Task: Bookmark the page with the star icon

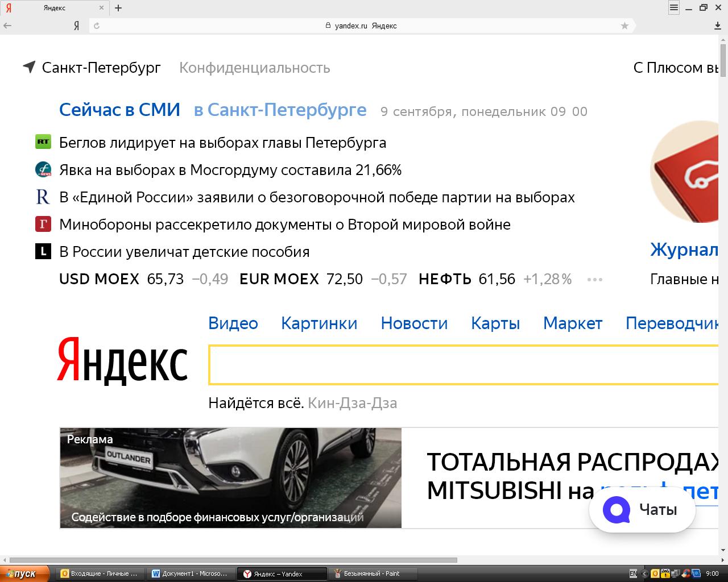Action: [624, 26]
